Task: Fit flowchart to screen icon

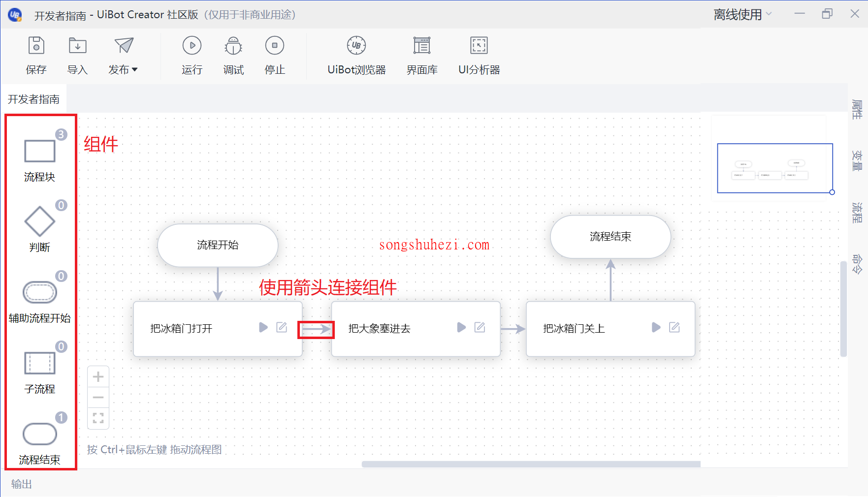Action: coord(98,418)
